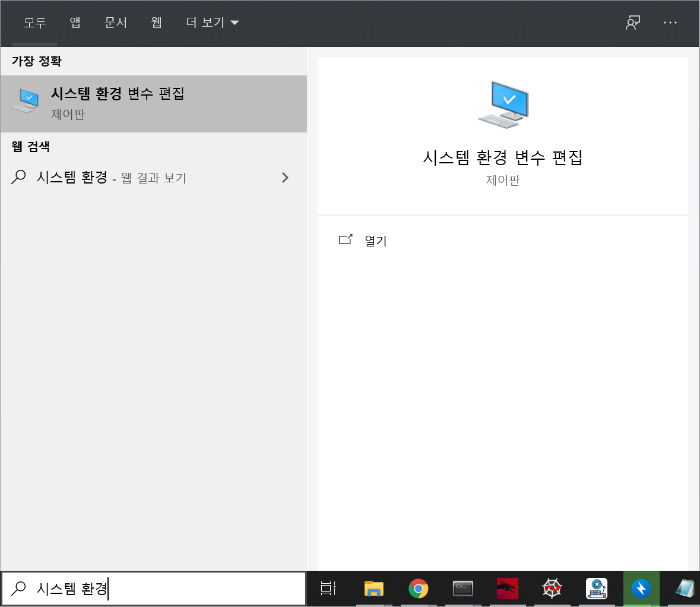Click 제어판 label in preview pane
This screenshot has width=700, height=607.
[x=503, y=180]
